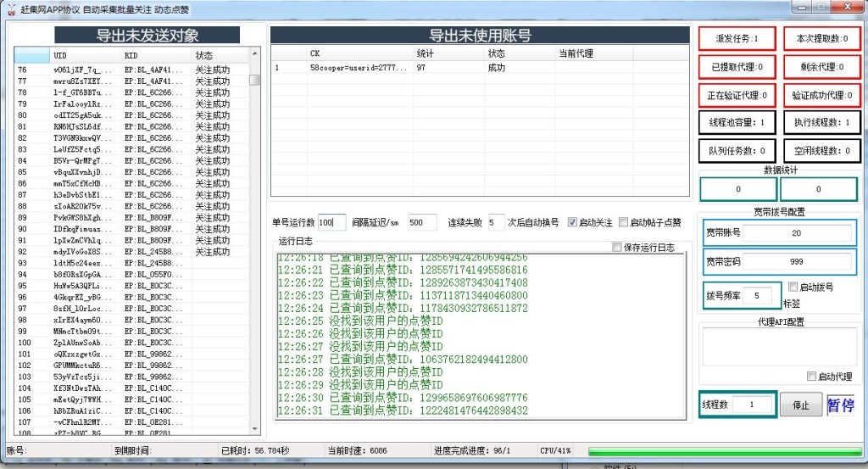The image size is (868, 469).
Task: Tick the 保存运行日志 checkbox
Action: (x=617, y=248)
